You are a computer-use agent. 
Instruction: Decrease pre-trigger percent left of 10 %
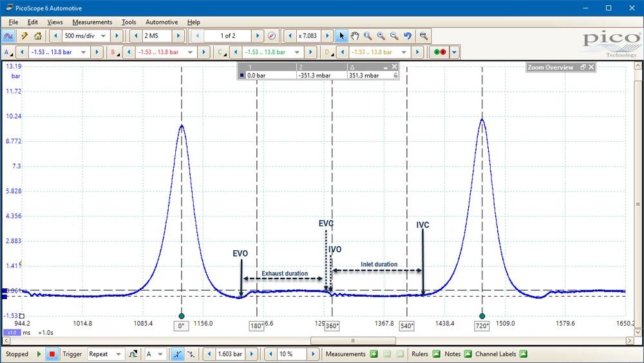click(270, 354)
